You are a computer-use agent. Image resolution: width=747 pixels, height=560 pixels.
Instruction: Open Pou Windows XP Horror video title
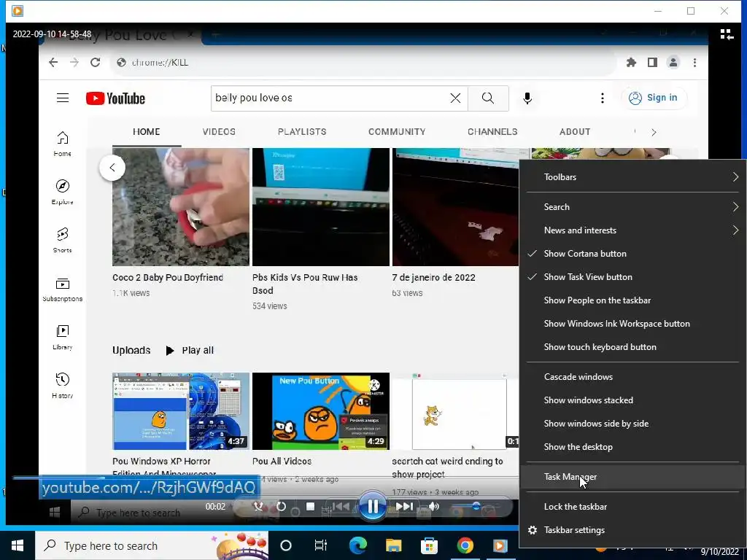point(164,467)
